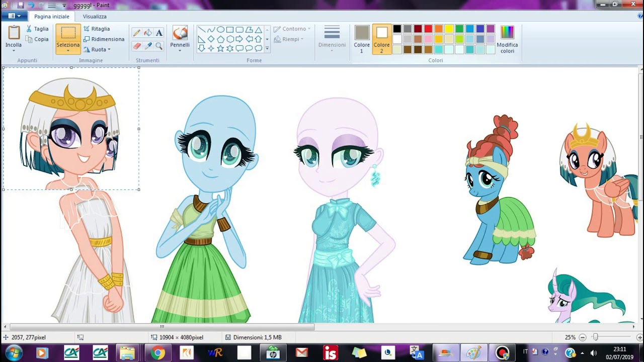Click the zoom out minus icon

(583, 337)
